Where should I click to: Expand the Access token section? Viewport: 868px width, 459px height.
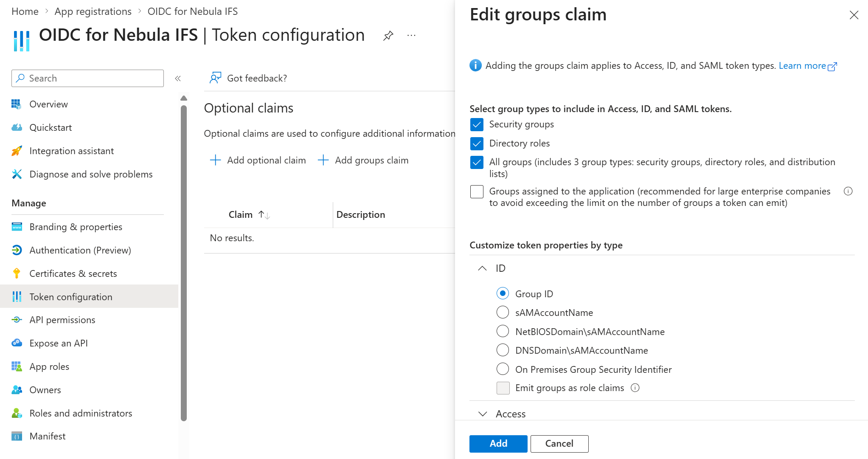point(482,414)
